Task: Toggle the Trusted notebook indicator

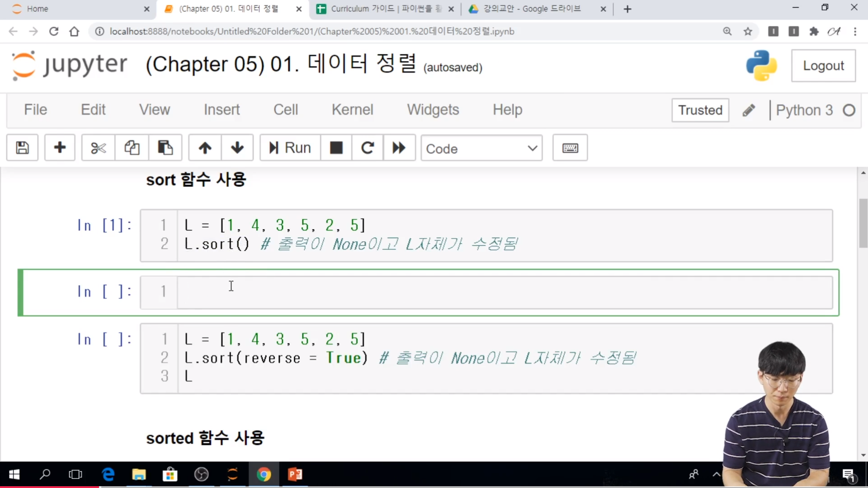Action: [700, 110]
